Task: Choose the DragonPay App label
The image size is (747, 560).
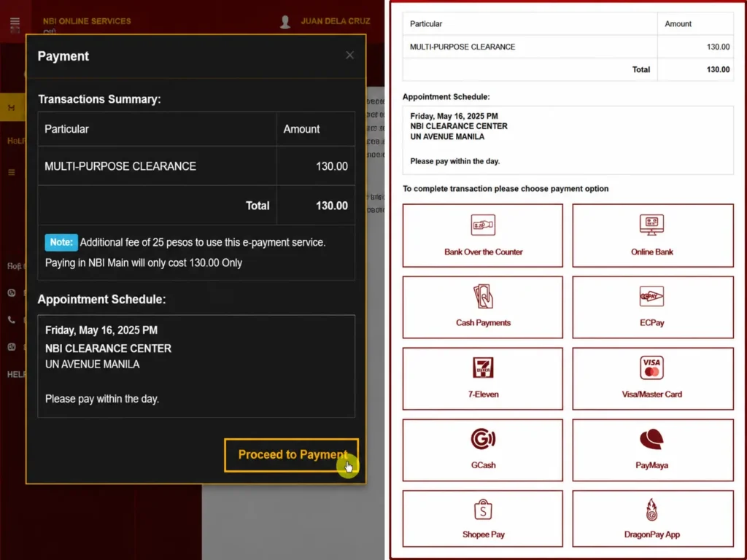Action: click(x=651, y=534)
